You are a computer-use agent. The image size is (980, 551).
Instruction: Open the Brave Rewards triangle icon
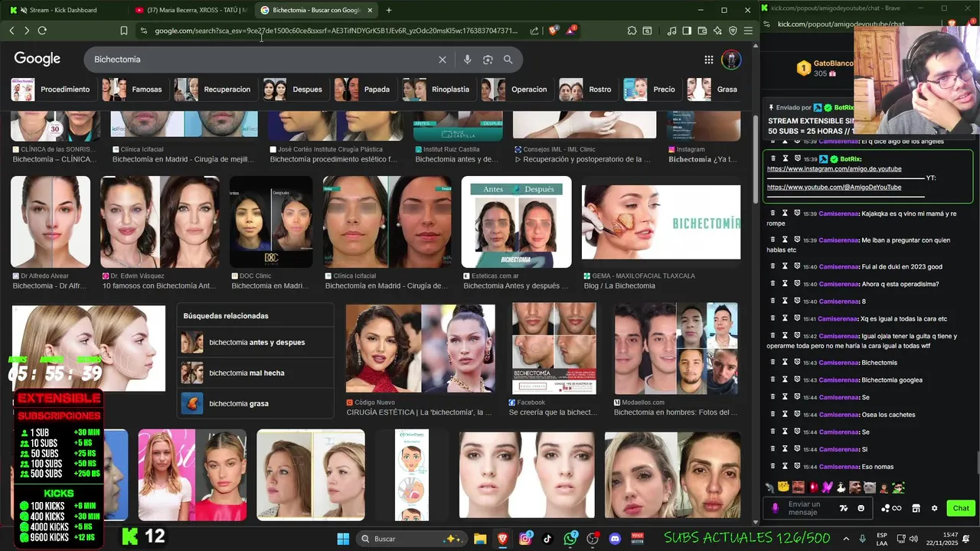tap(570, 31)
